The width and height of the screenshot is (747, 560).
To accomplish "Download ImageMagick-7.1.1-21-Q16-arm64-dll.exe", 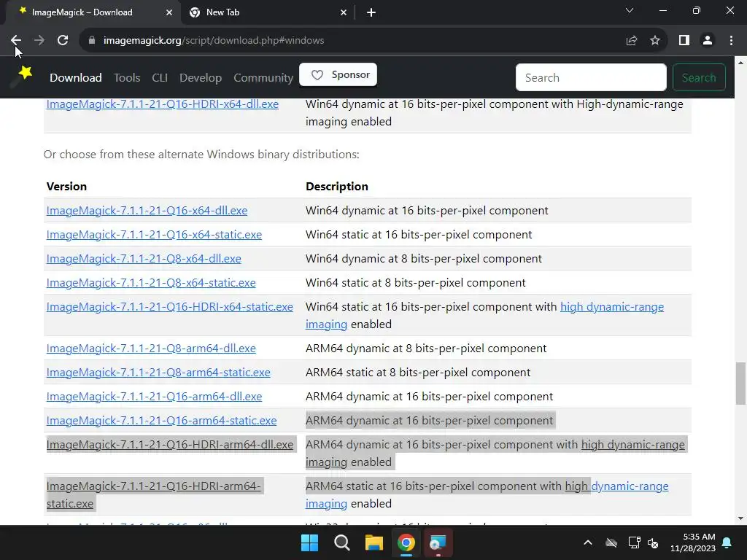I will pos(154,397).
